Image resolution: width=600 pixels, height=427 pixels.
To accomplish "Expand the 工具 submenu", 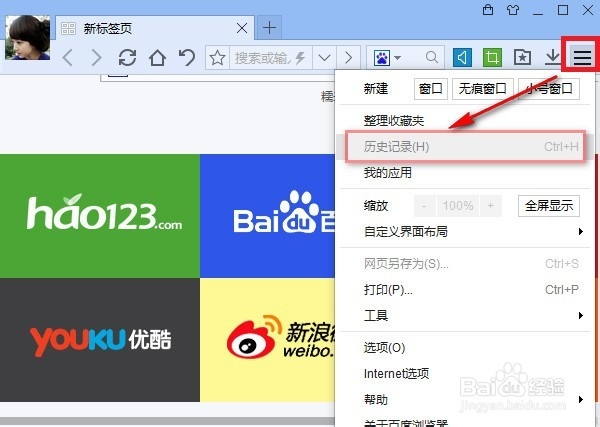I will tap(465, 316).
